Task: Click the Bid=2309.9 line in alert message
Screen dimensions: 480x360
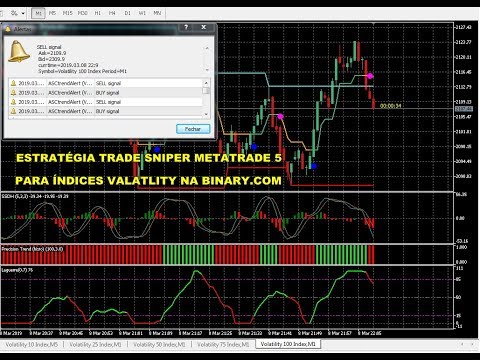Action: click(x=51, y=59)
